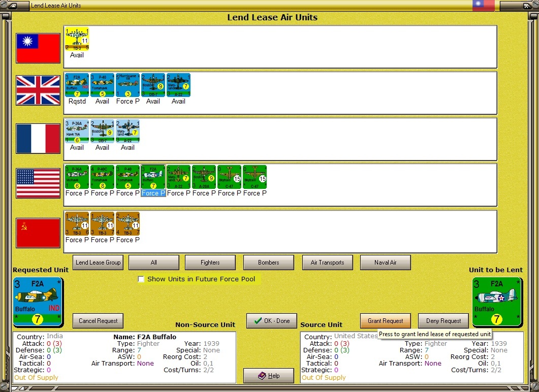Select the highlighted US F2A Buffalo counter
Image resolution: width=539 pixels, height=392 pixels.
[x=153, y=177]
